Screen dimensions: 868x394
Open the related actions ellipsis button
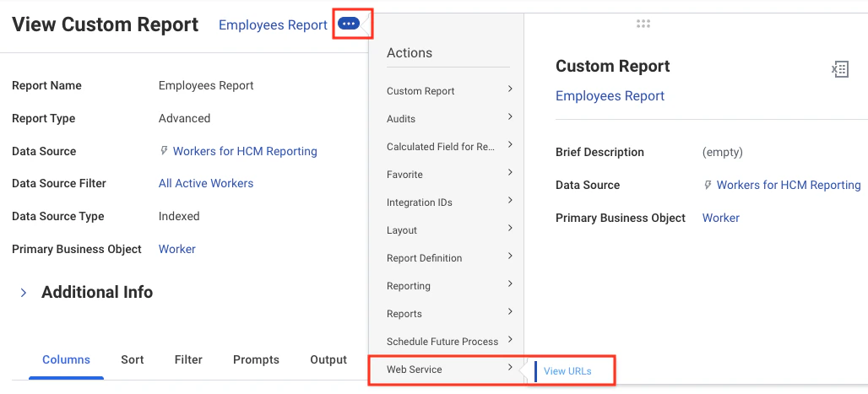tap(349, 24)
